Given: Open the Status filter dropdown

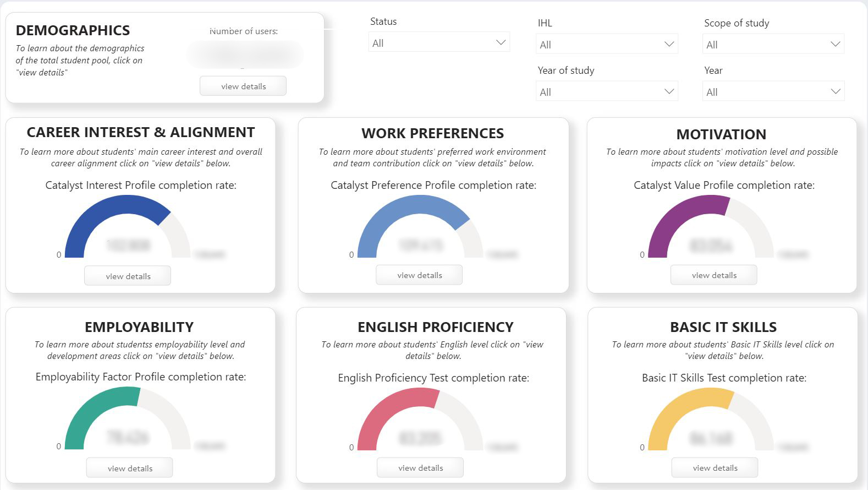Looking at the screenshot, I should [x=438, y=43].
